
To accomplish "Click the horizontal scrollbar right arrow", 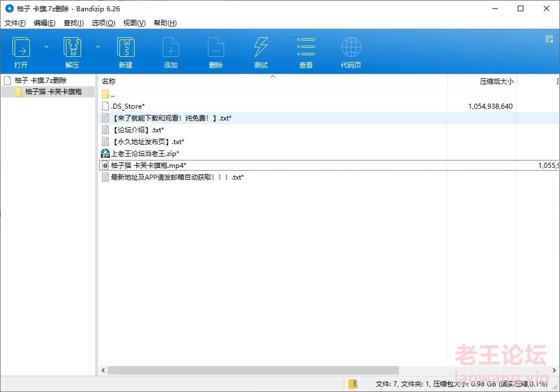I will point(554,370).
